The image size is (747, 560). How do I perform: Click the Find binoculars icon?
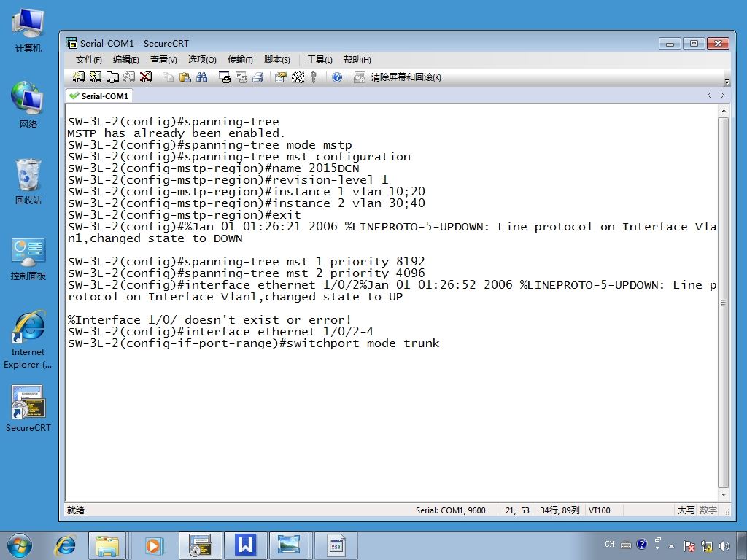tap(202, 77)
